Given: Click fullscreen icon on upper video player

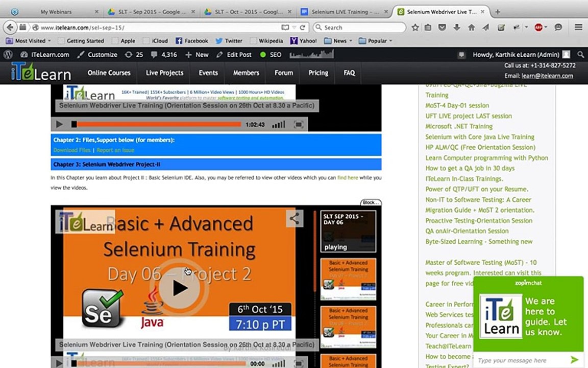Looking at the screenshot, I should (299, 124).
